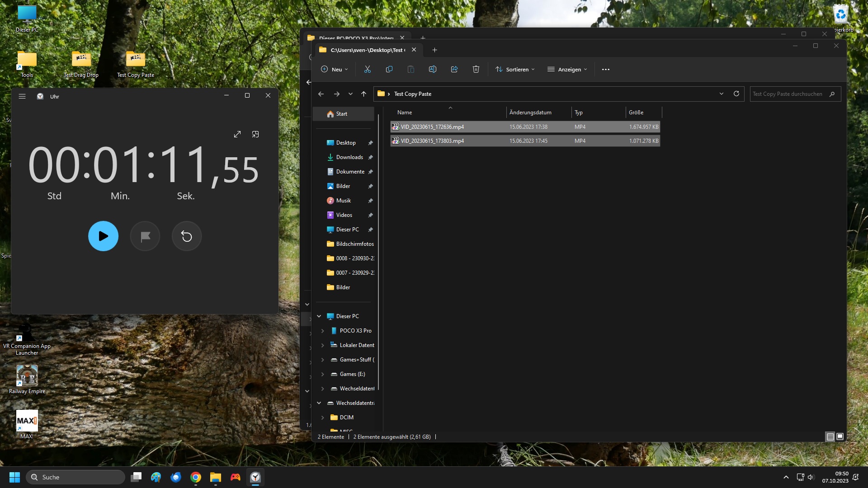The width and height of the screenshot is (868, 488).
Task: Click the Rename icon in Explorer toolbar
Action: pyautogui.click(x=432, y=69)
